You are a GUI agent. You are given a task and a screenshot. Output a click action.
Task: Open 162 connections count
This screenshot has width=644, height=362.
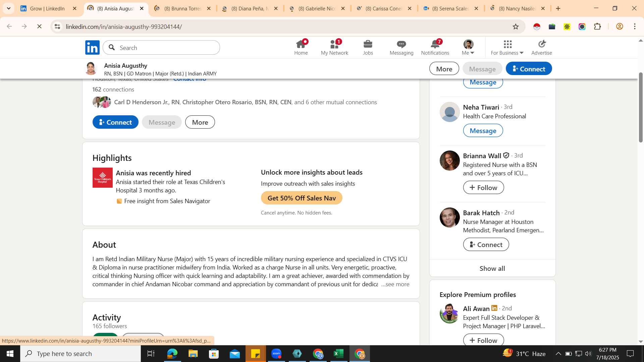(113, 89)
